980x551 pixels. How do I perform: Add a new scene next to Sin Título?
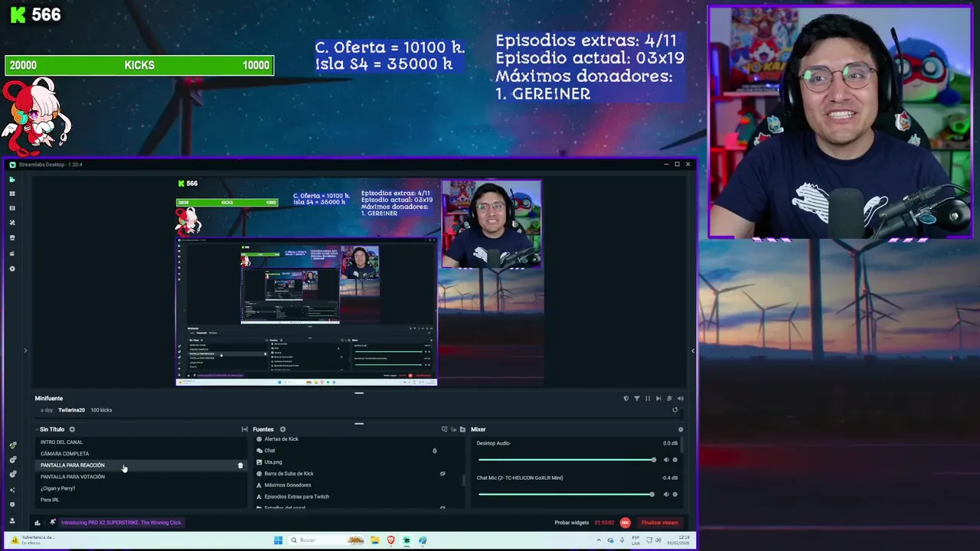[x=72, y=429]
